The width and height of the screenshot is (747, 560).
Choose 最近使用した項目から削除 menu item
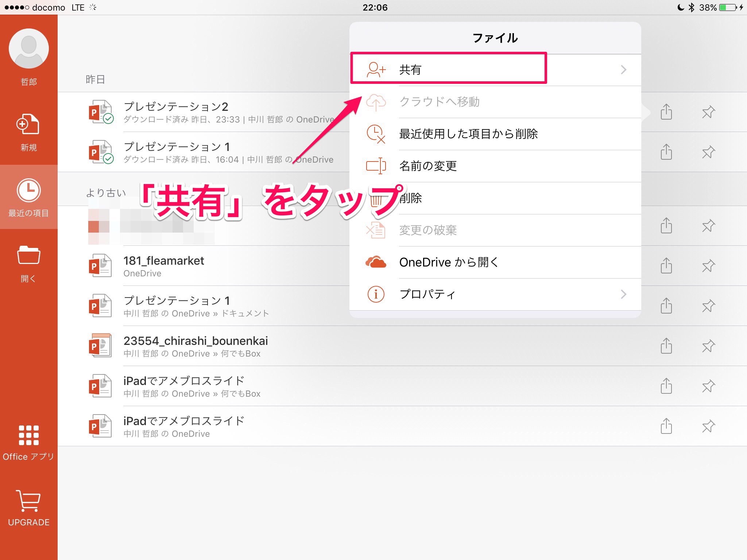pyautogui.click(x=468, y=134)
